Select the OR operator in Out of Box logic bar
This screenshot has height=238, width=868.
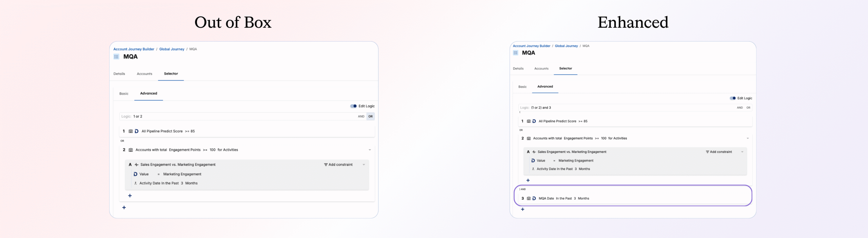370,116
